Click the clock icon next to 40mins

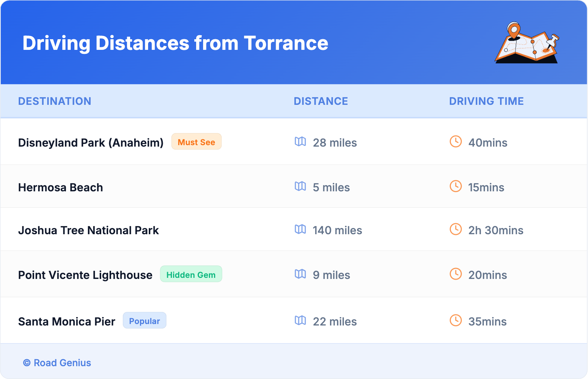(x=456, y=142)
